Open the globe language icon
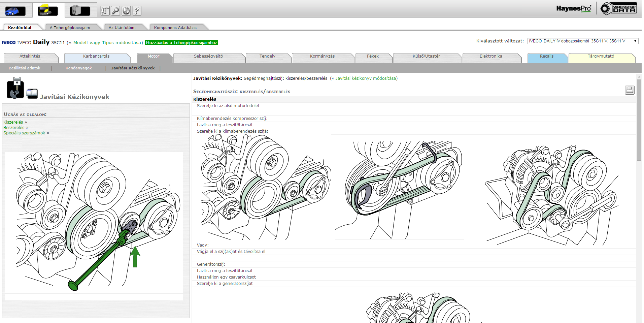The image size is (644, 323). point(126,11)
